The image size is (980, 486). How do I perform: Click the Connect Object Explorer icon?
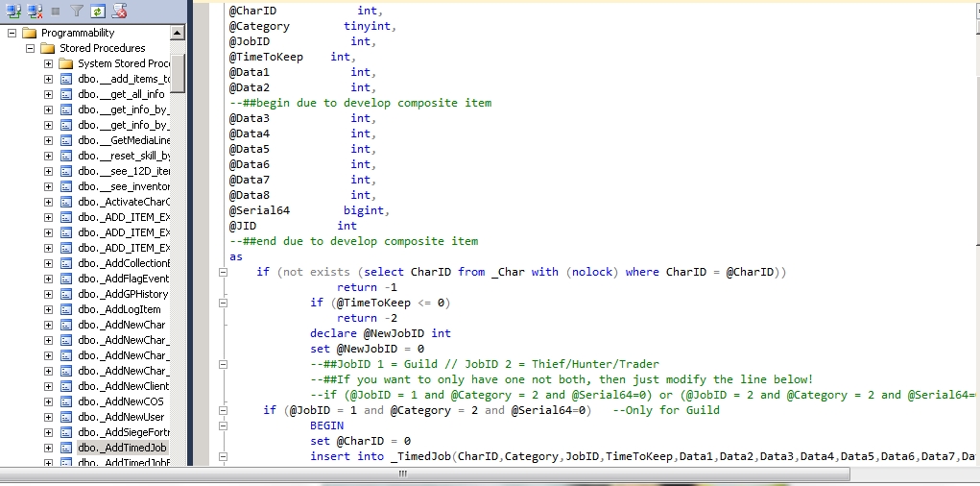coord(15,11)
